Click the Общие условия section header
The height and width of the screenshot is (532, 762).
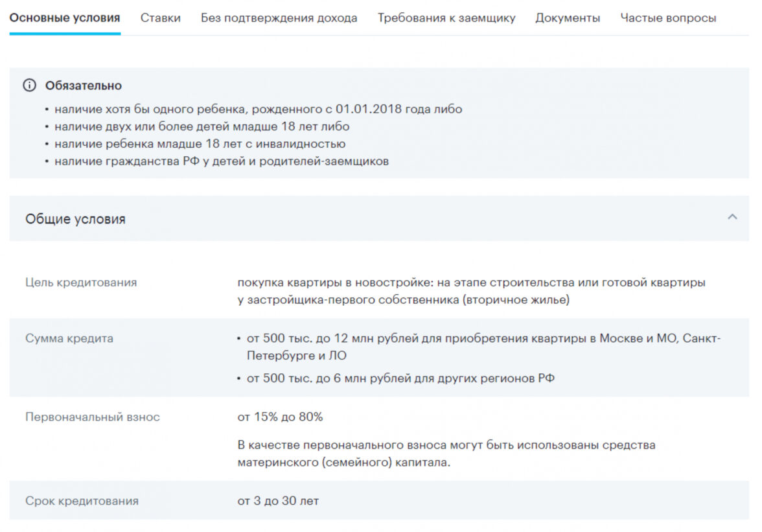pyautogui.click(x=75, y=219)
